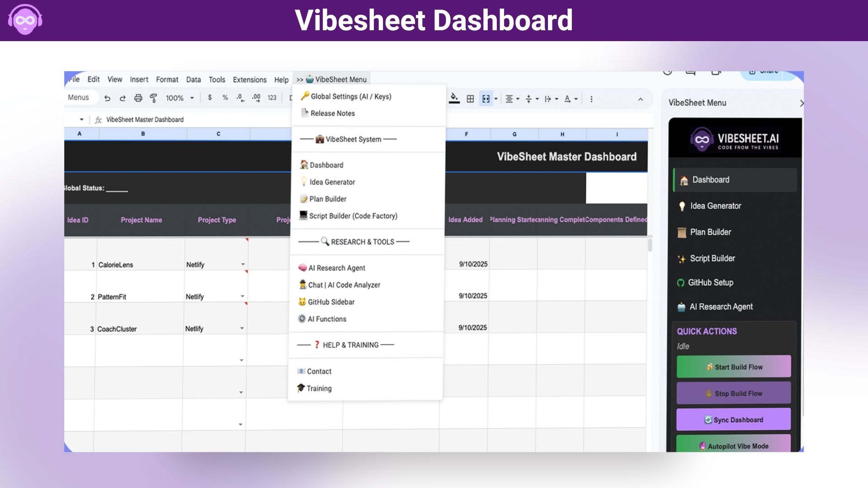The width and height of the screenshot is (868, 488).
Task: Click the print icon in toolbar
Action: pos(138,98)
